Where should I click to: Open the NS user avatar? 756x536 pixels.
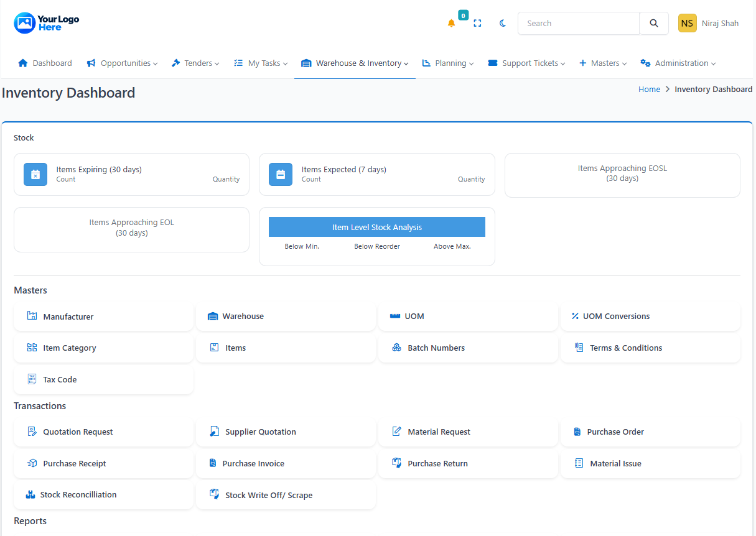688,24
